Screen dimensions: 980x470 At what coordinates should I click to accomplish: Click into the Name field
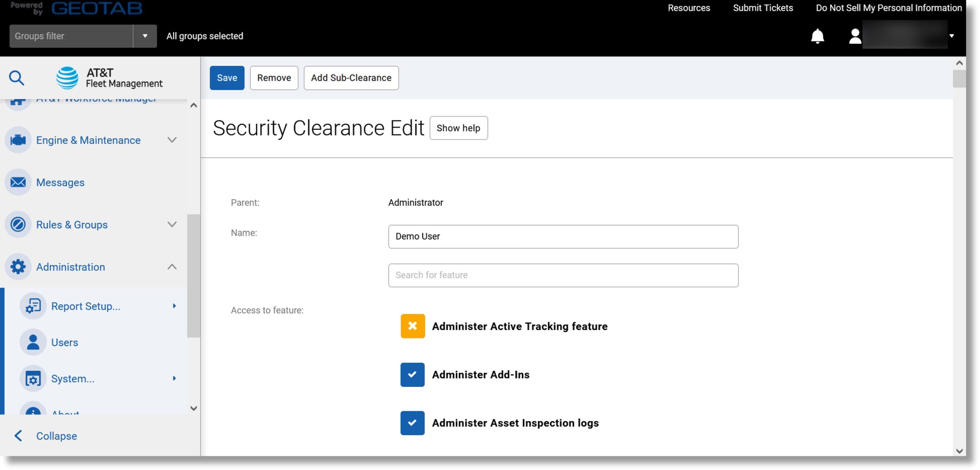(x=563, y=236)
